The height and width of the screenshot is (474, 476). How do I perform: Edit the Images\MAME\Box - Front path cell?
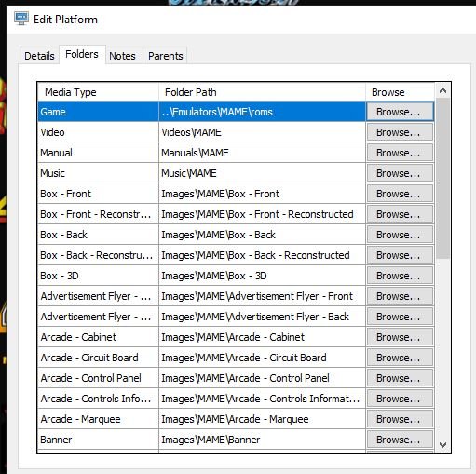262,194
